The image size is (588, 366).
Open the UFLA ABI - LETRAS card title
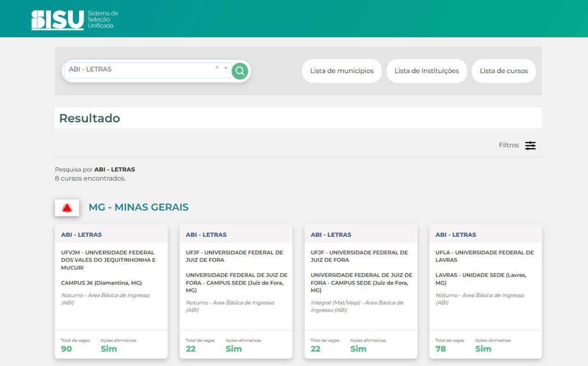point(456,234)
